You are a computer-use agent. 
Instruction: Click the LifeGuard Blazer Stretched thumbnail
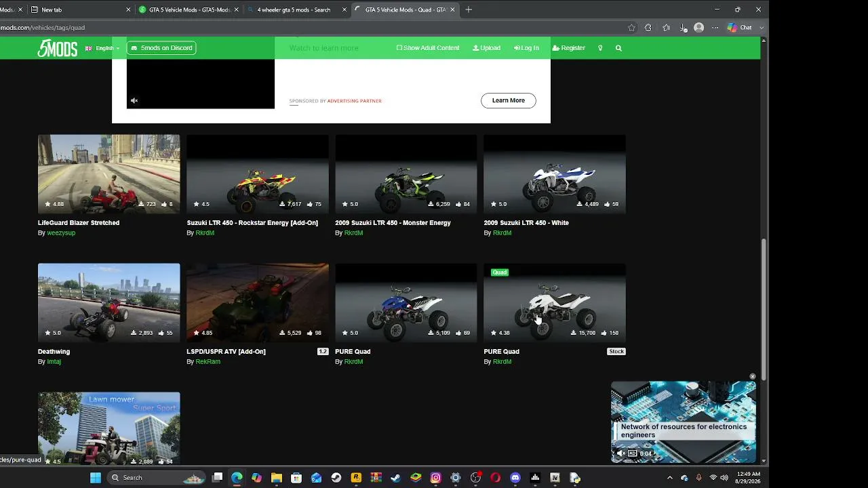109,174
